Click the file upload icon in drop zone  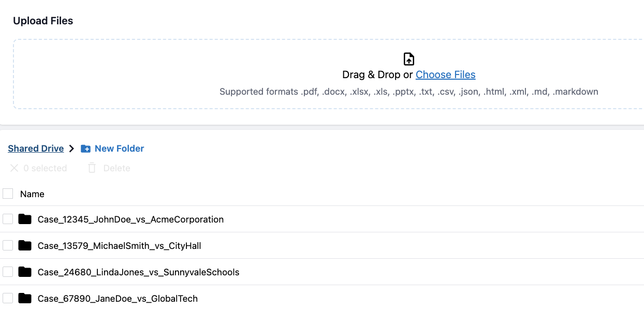(x=409, y=59)
